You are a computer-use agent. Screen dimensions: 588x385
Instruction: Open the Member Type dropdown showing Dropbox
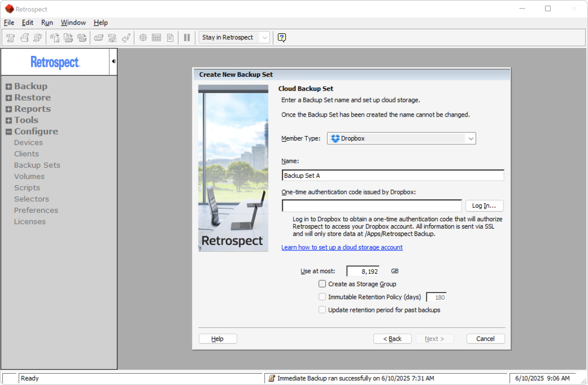tap(402, 139)
